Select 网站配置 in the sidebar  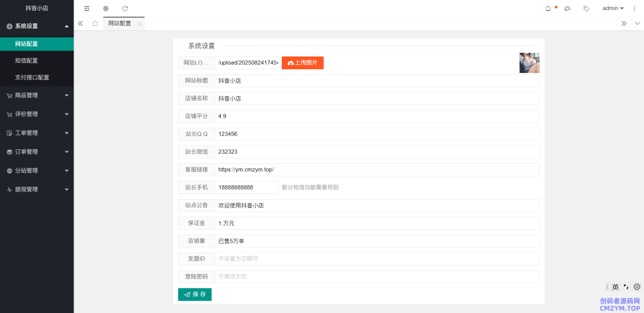click(37, 44)
